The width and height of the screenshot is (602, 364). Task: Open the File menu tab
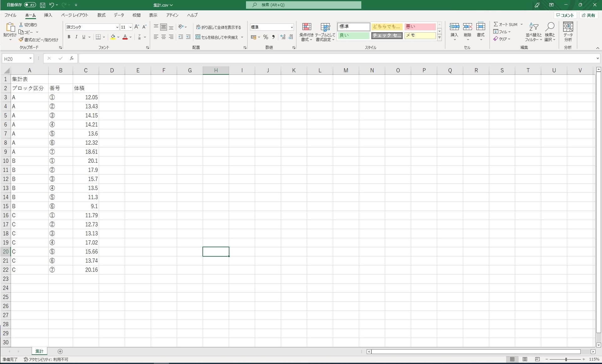tap(10, 15)
